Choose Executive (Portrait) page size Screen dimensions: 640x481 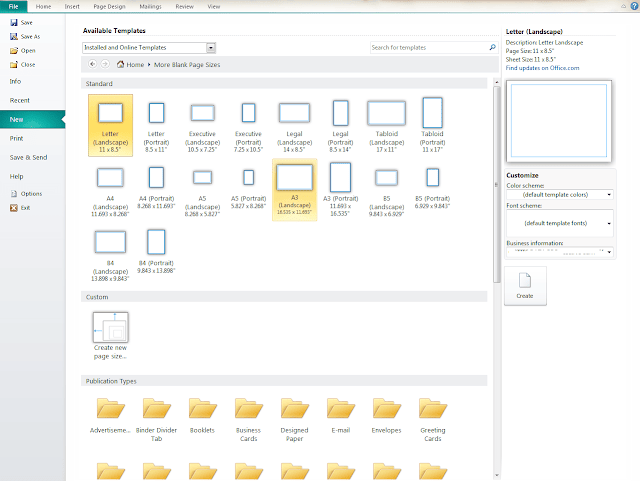(x=248, y=125)
